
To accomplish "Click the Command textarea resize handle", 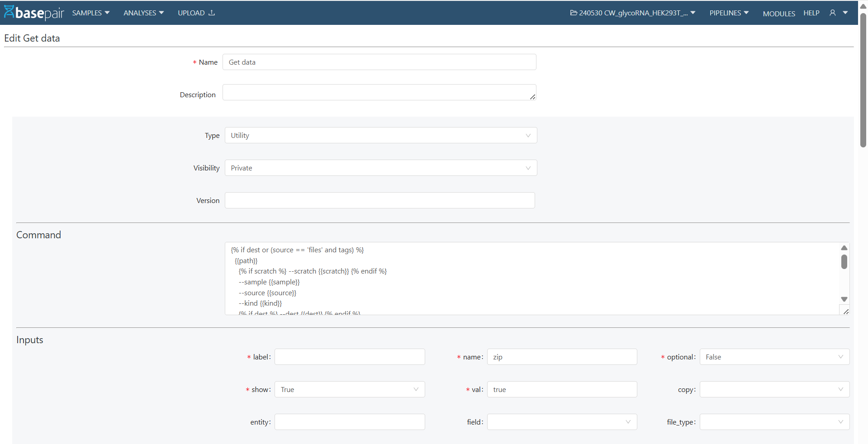I will pos(846,311).
